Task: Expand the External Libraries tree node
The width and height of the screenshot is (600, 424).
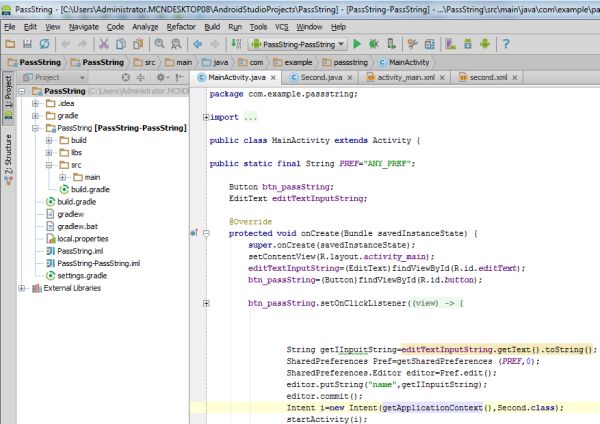Action: (22, 288)
